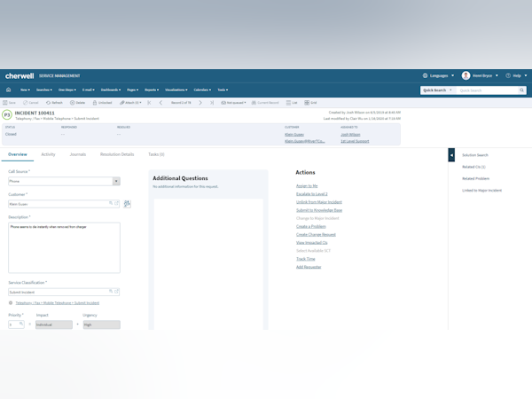
Task: Refresh the incident record
Action: pyautogui.click(x=54, y=103)
